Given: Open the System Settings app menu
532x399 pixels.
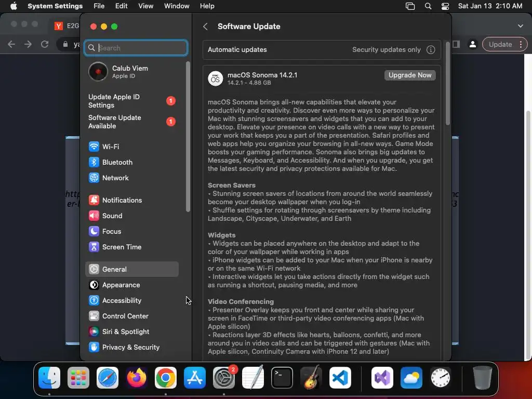Looking at the screenshot, I should tap(55, 6).
